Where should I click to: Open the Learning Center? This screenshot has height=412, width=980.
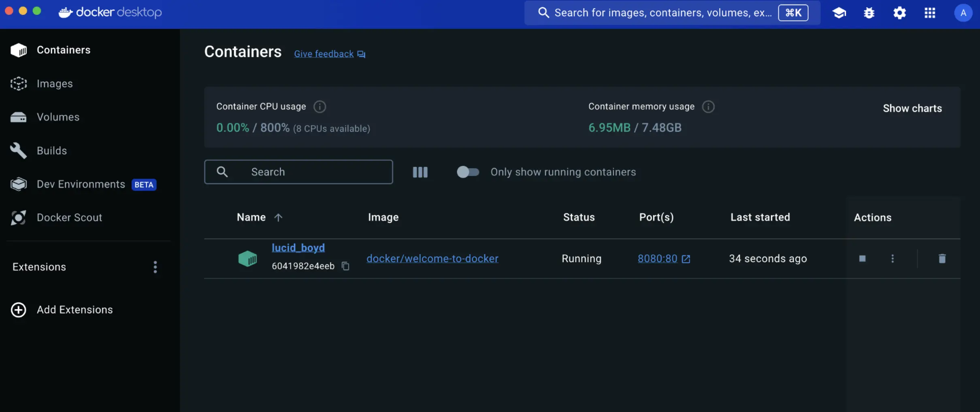pyautogui.click(x=839, y=13)
